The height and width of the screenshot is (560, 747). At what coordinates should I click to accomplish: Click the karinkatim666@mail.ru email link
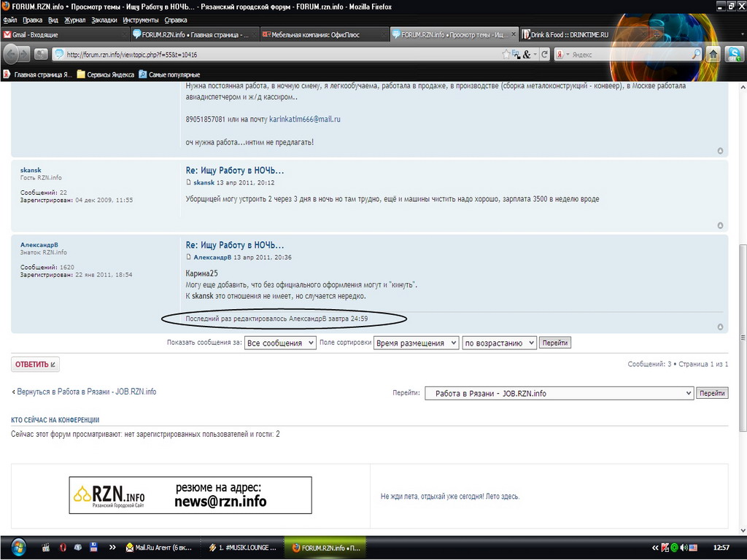[305, 119]
